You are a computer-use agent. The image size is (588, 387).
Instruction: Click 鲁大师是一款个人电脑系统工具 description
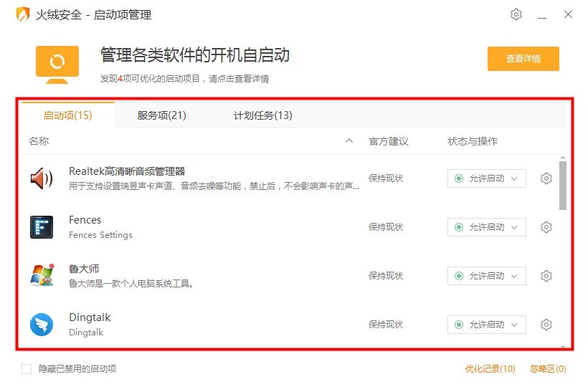pos(131,284)
